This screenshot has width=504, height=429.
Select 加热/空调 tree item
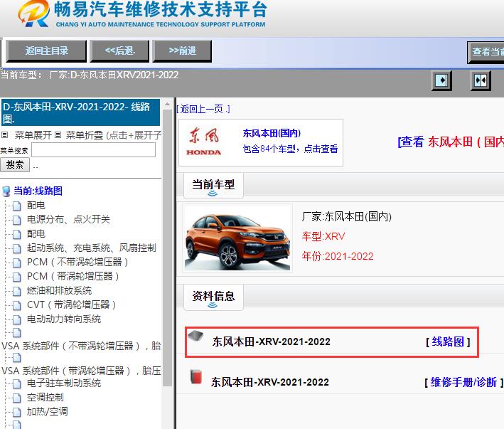coord(47,412)
